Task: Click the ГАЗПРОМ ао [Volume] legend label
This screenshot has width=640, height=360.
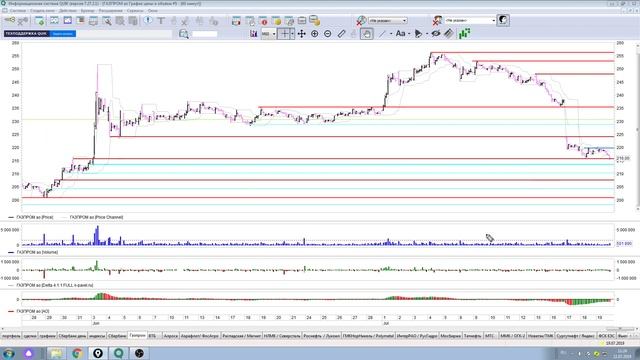Action: point(37,252)
